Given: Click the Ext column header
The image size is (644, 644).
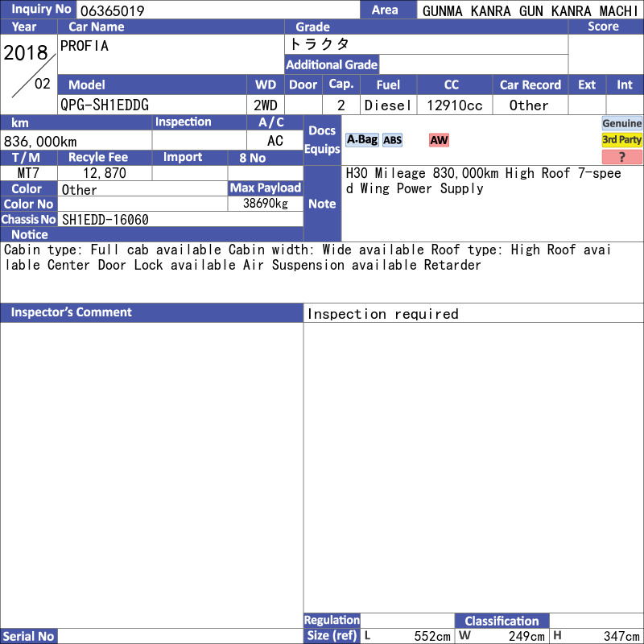Looking at the screenshot, I should (587, 85).
